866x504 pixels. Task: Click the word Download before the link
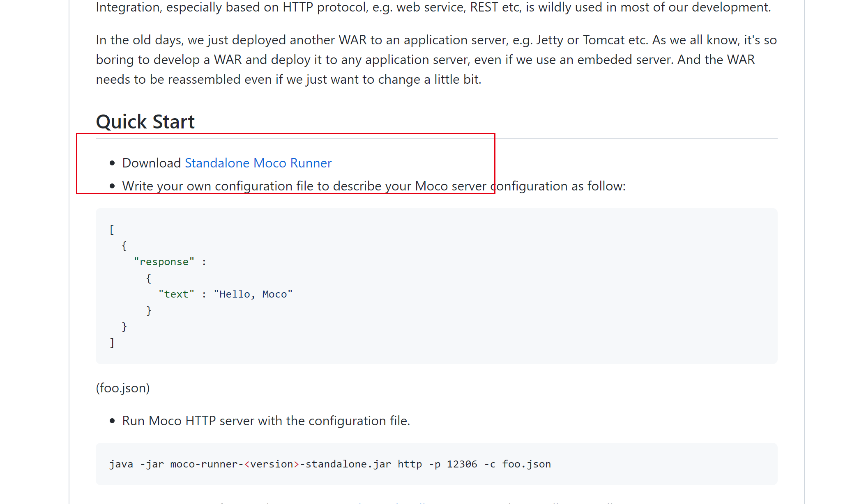point(151,163)
